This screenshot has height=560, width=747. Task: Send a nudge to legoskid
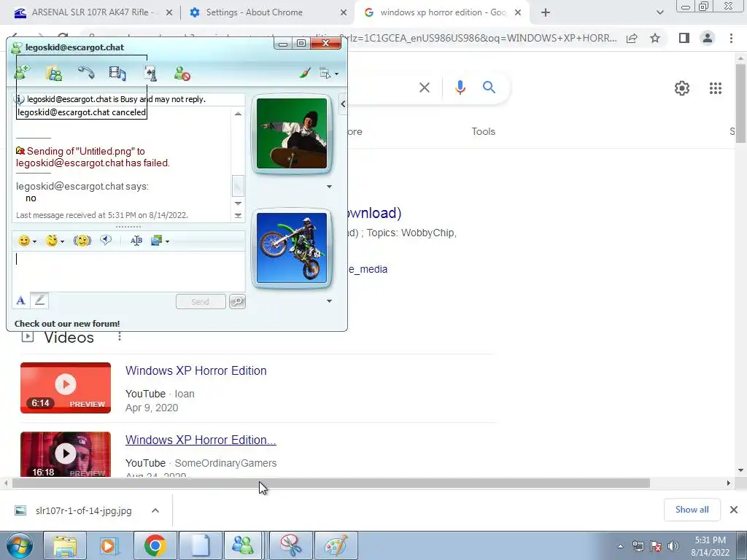pos(82,241)
